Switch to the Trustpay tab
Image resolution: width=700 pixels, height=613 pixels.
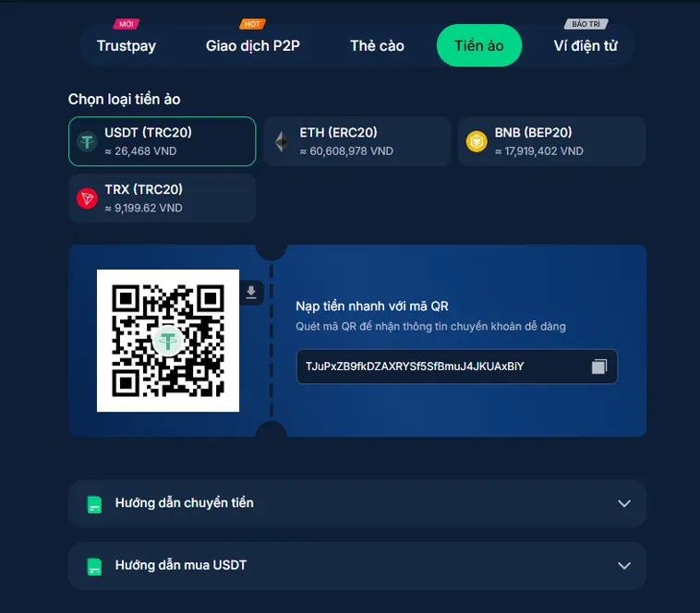(127, 45)
